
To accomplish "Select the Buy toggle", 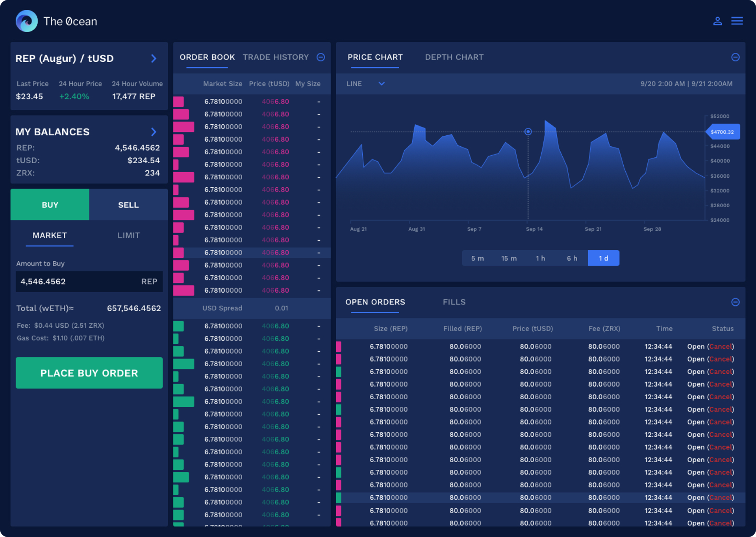I will coord(50,205).
